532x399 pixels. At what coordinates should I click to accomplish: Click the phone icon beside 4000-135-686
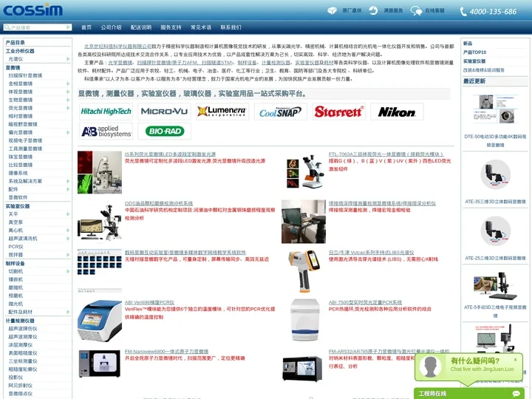(463, 12)
